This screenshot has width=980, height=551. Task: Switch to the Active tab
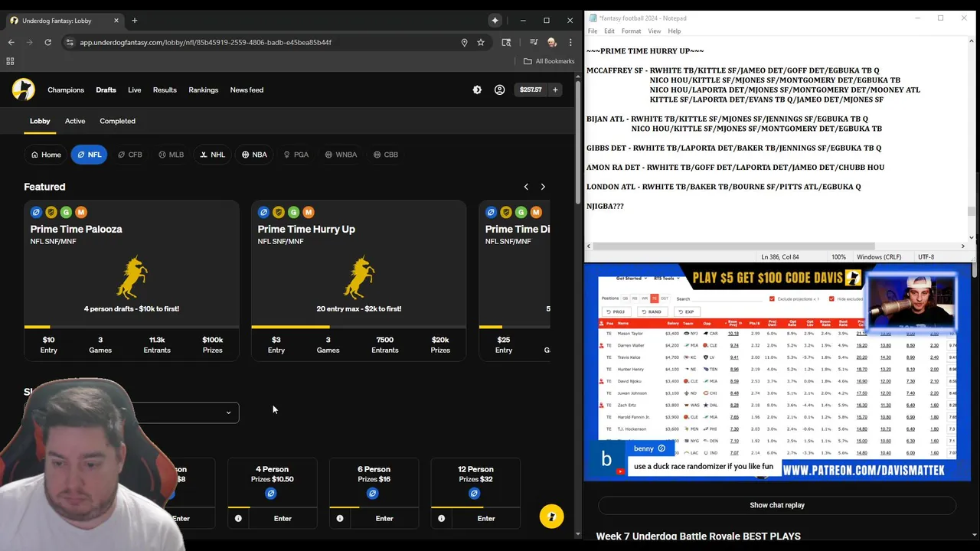click(75, 121)
